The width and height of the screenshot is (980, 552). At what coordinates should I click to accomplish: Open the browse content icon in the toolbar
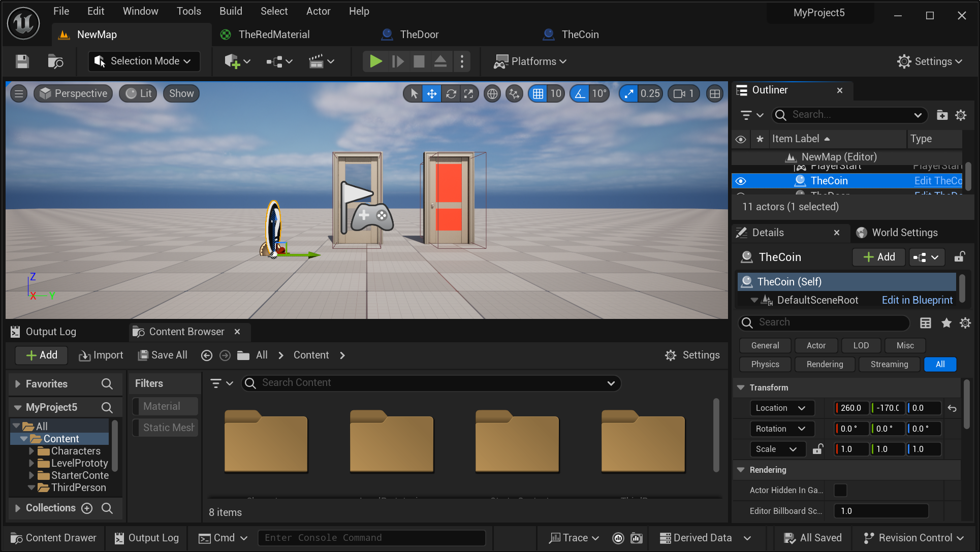coord(55,61)
